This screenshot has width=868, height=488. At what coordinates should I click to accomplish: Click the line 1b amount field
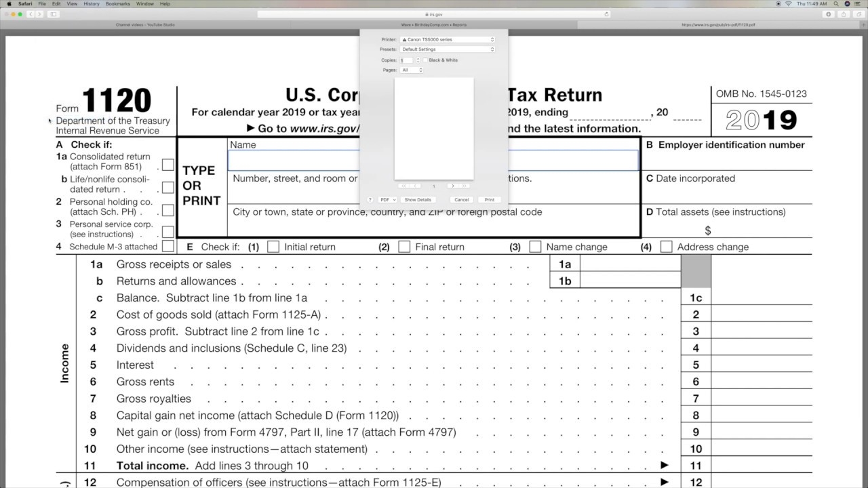tap(630, 281)
